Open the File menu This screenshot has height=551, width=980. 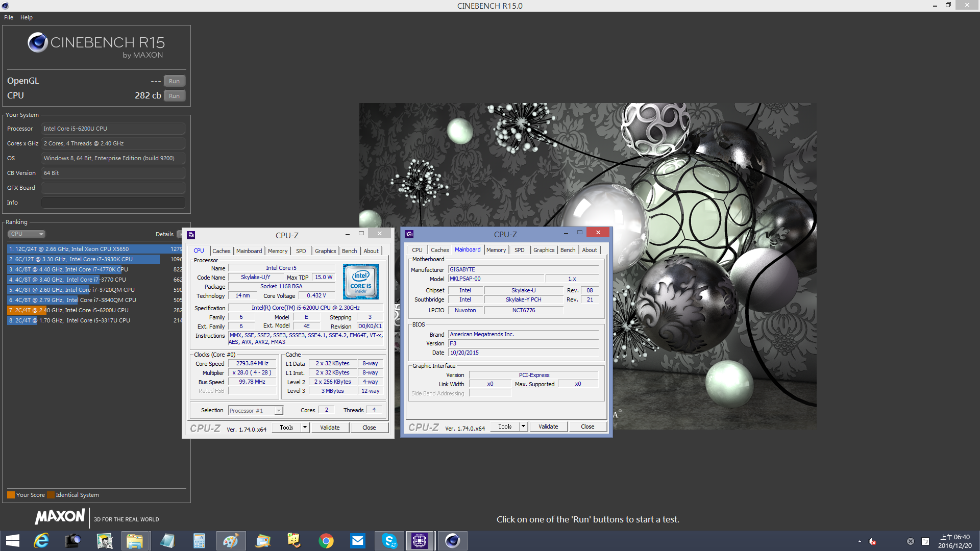point(9,17)
